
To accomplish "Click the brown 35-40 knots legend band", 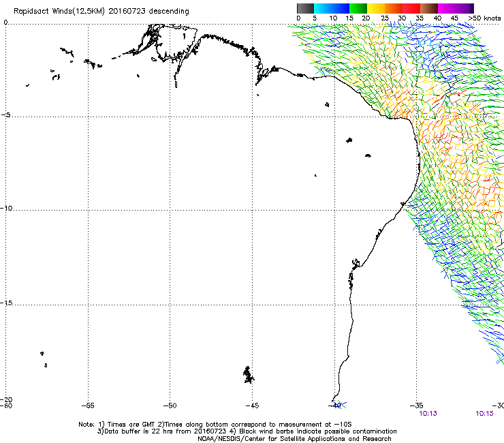I will (429, 8).
